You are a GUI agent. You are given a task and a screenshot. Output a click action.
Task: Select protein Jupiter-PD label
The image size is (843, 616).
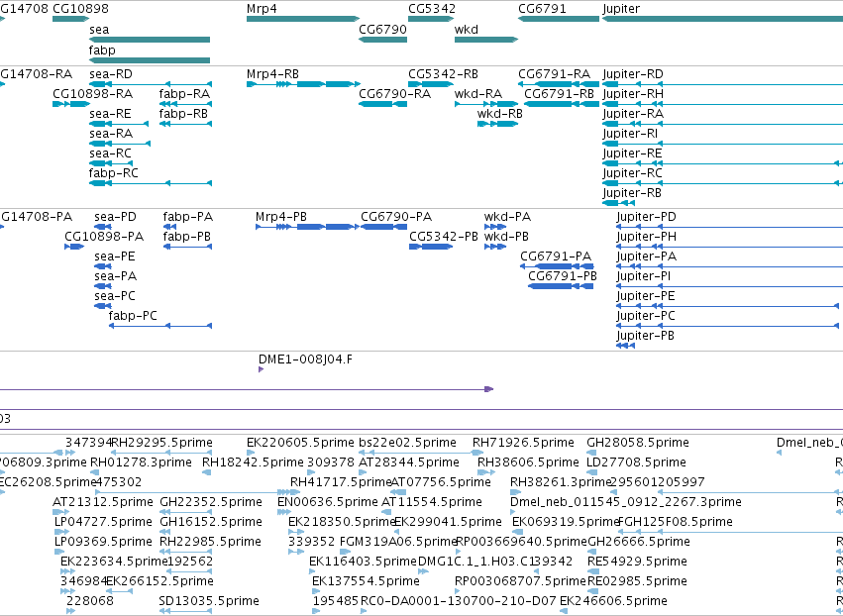coord(646,217)
